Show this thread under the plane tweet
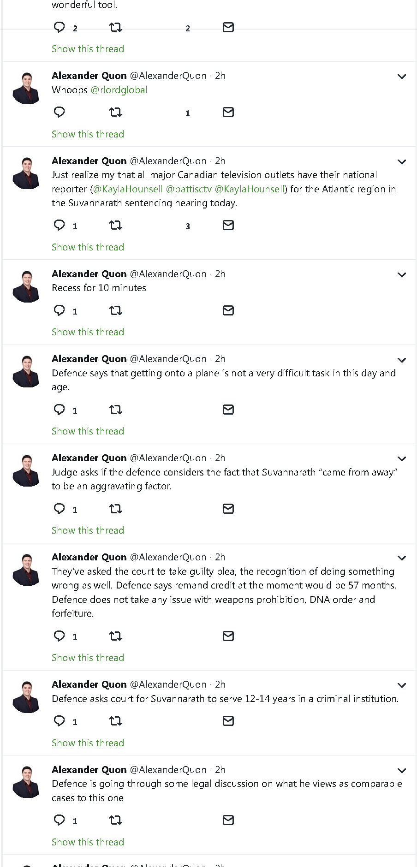 [88, 431]
